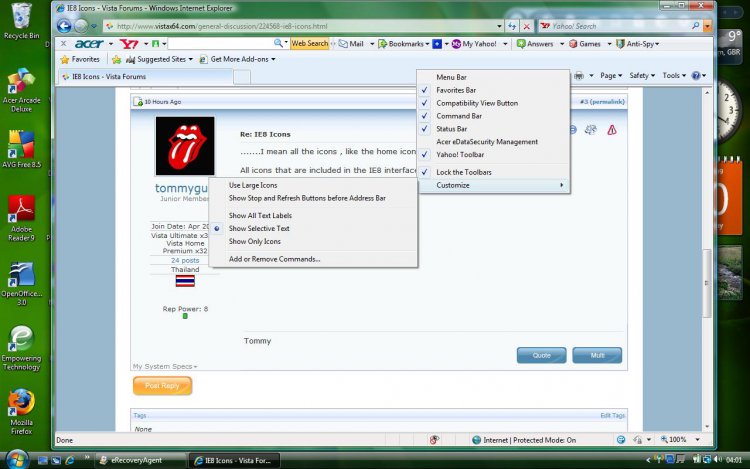750x469 pixels.
Task: Click the scrollbar up arrow
Action: tap(707, 92)
